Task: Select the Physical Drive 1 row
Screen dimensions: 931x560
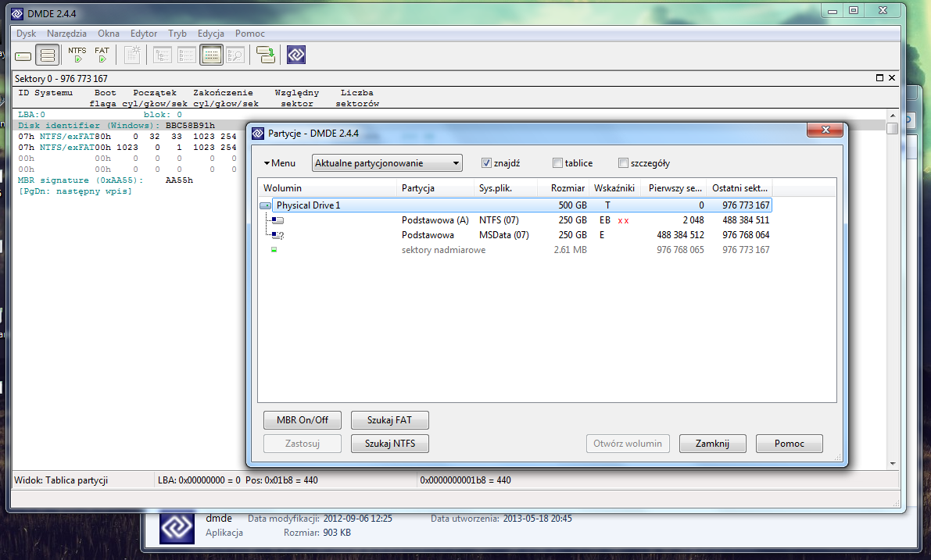Action: tap(522, 205)
